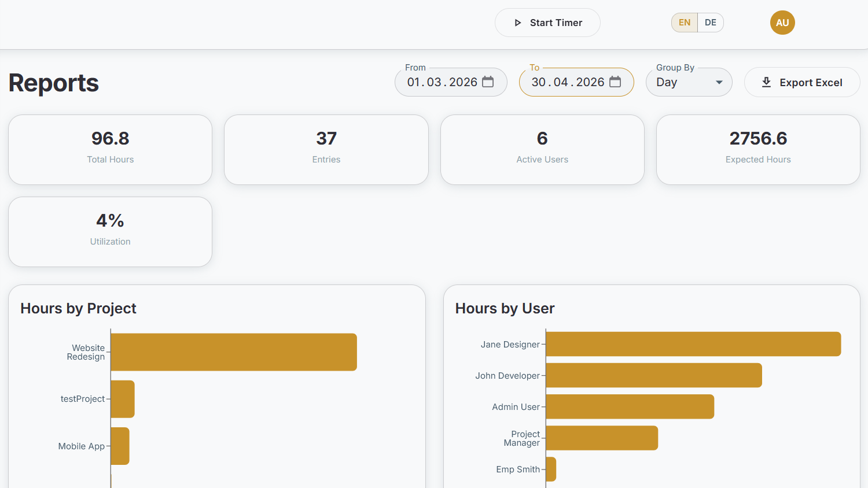
Task: Start the timer with Start Timer button
Action: 547,23
